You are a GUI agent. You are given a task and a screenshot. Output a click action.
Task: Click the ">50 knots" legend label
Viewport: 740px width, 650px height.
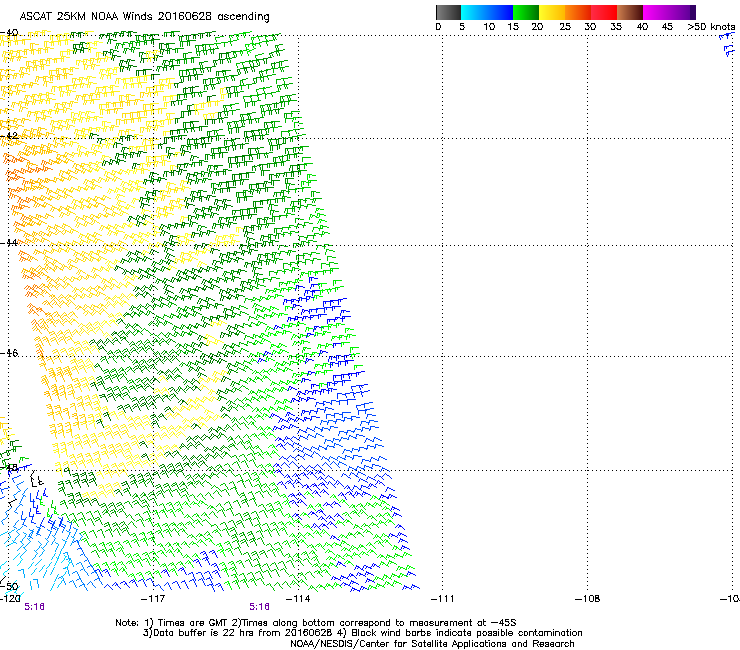click(711, 27)
